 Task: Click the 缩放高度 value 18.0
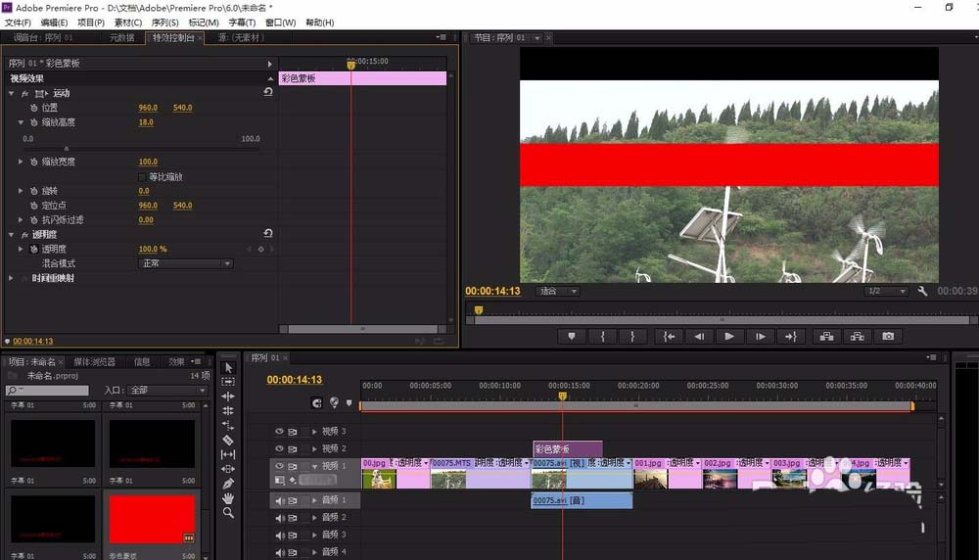tap(146, 122)
